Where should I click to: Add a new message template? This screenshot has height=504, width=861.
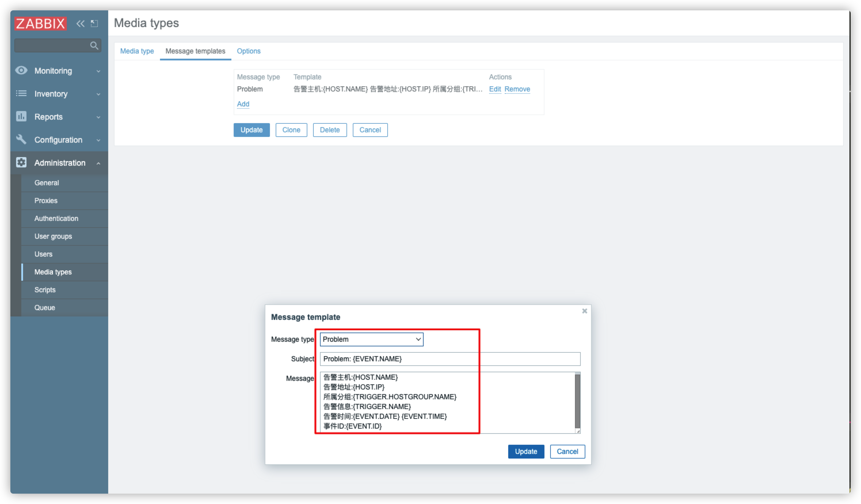tap(243, 104)
